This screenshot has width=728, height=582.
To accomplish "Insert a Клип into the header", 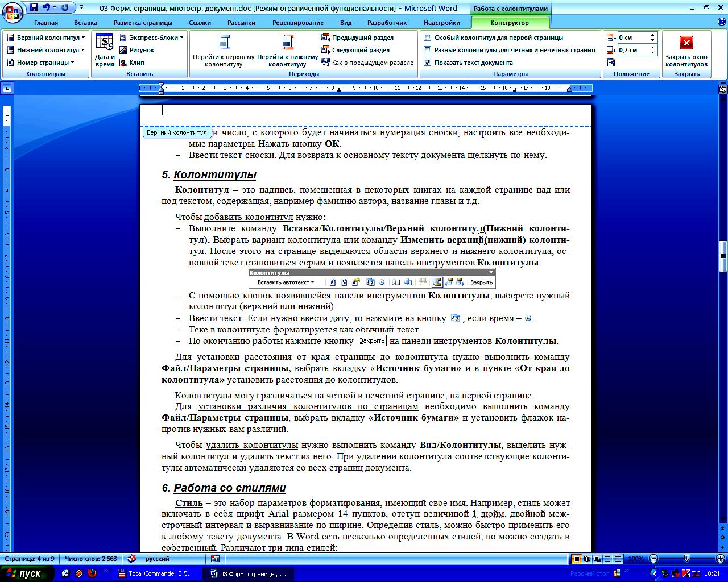I will pyautogui.click(x=132, y=63).
